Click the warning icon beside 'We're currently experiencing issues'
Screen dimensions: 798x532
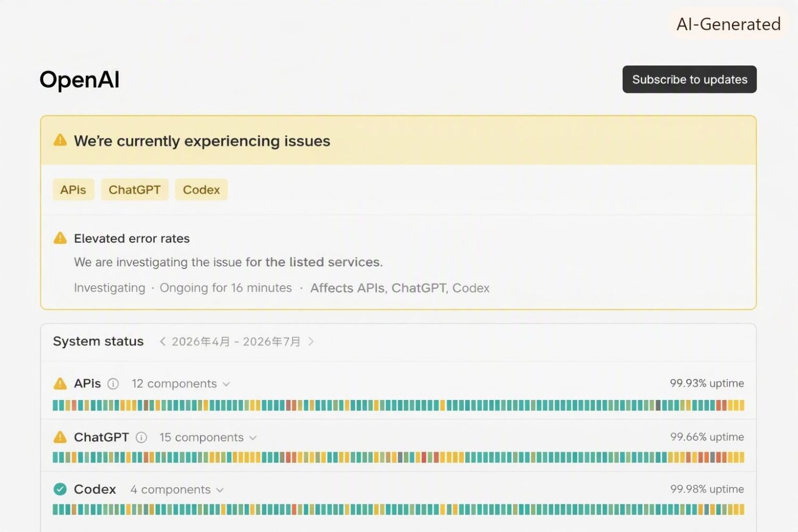tap(60, 140)
